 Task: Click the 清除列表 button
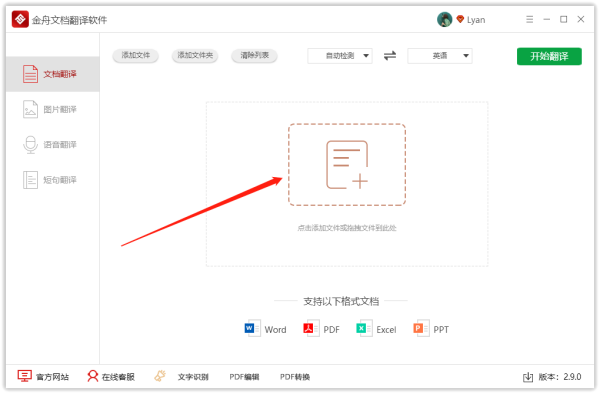point(254,55)
